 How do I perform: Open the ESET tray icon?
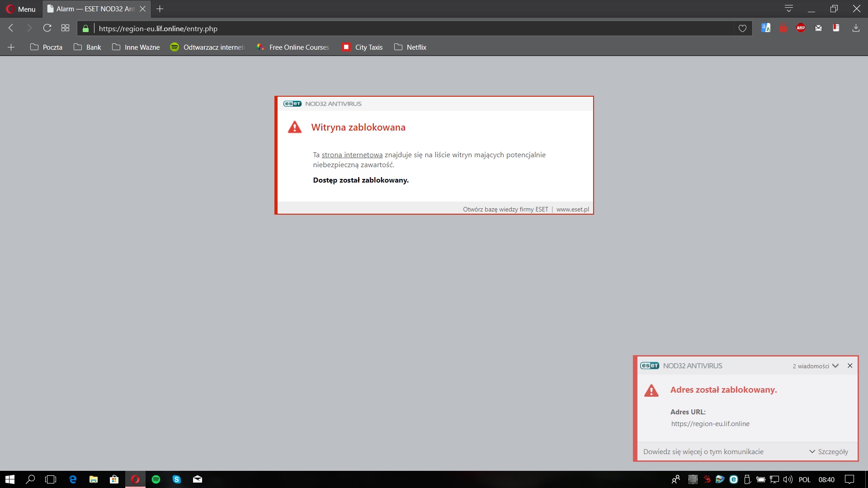734,479
